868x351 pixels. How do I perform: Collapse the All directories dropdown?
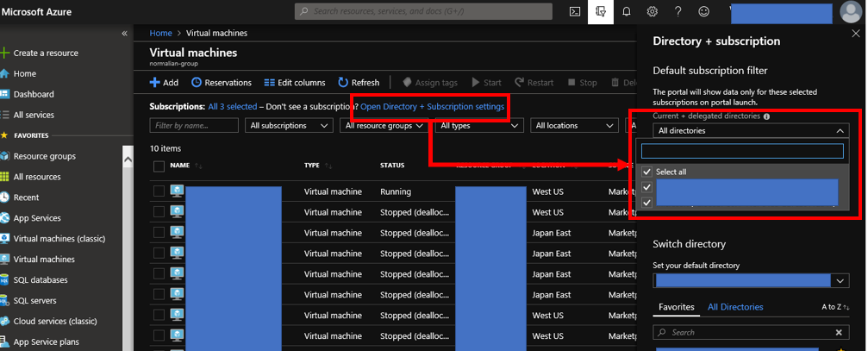(751, 131)
